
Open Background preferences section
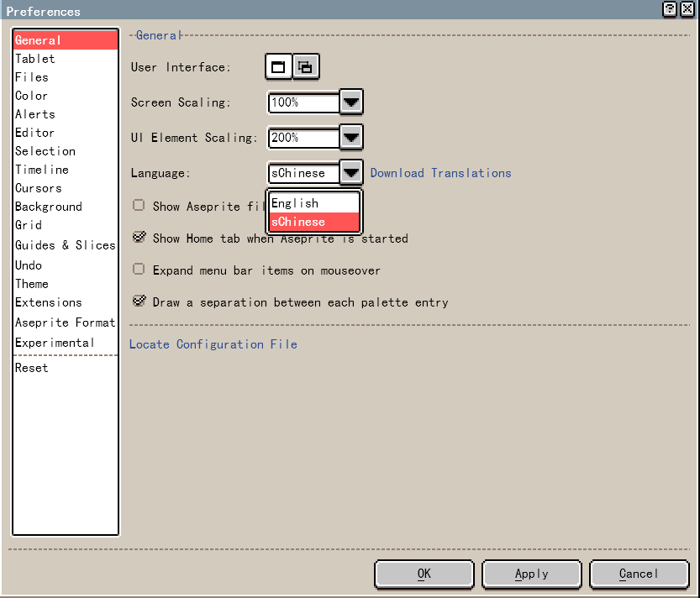pos(66,207)
